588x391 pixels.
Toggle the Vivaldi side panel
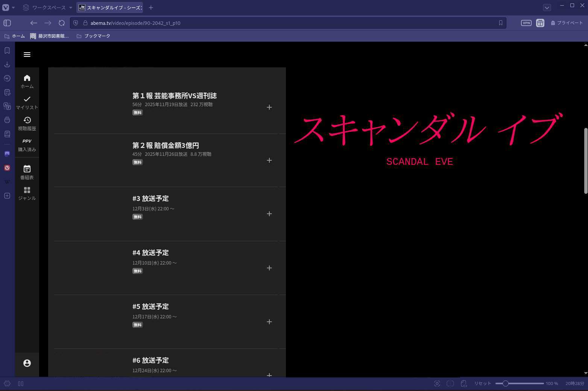tap(7, 23)
